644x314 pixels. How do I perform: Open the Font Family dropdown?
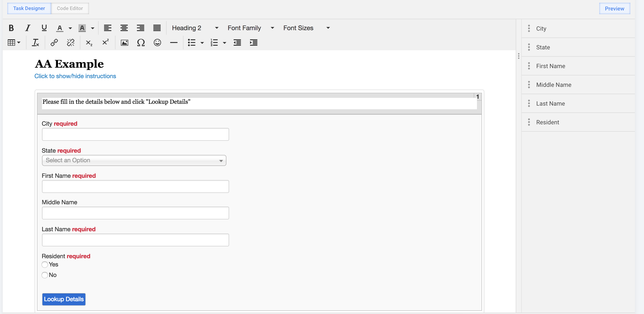251,28
